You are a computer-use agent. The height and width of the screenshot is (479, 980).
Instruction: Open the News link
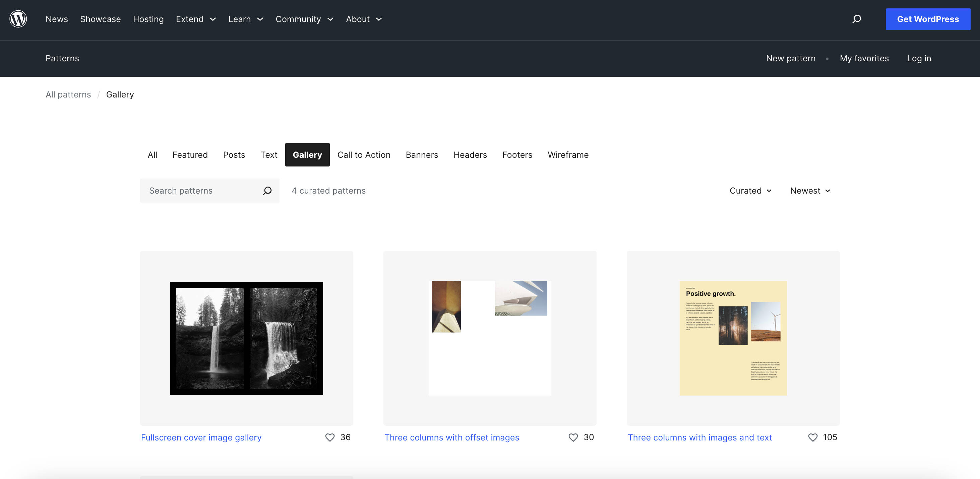pyautogui.click(x=57, y=19)
